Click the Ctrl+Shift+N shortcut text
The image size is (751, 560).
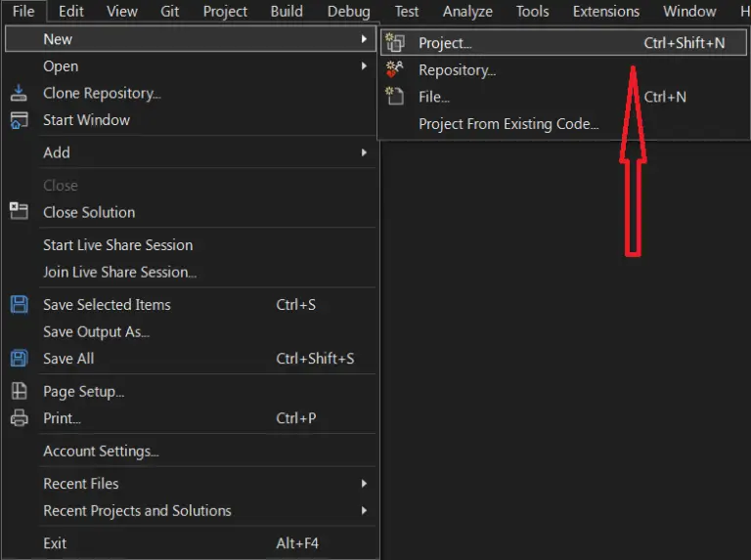pyautogui.click(x=684, y=43)
